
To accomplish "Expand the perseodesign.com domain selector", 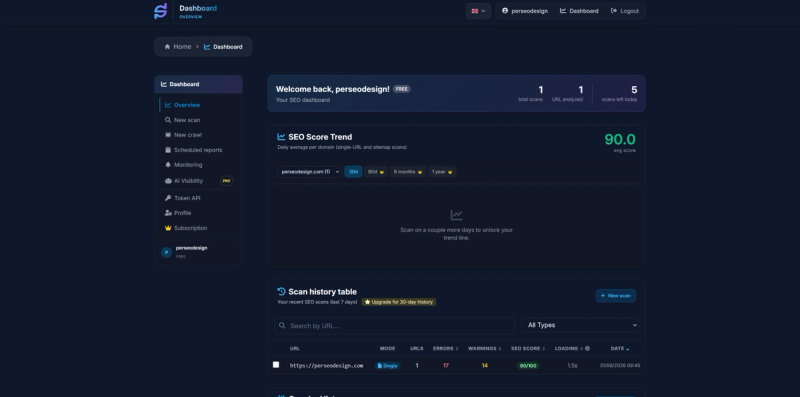I will [309, 172].
